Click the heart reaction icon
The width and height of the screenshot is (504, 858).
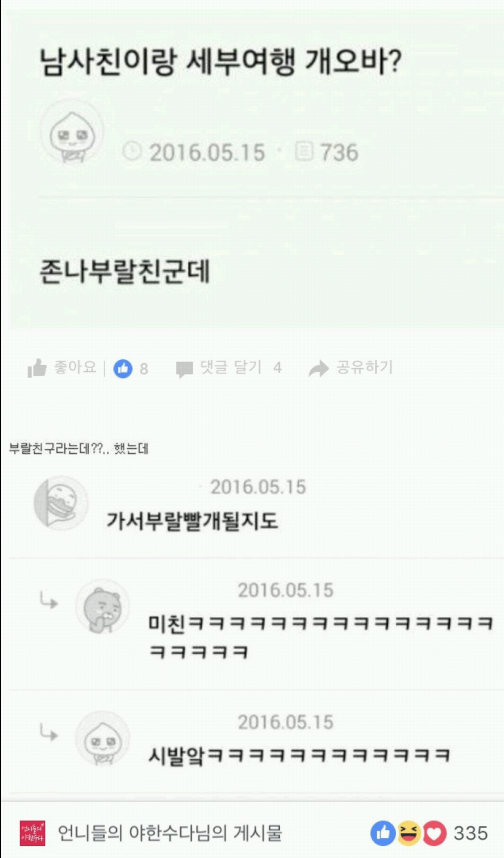(434, 833)
